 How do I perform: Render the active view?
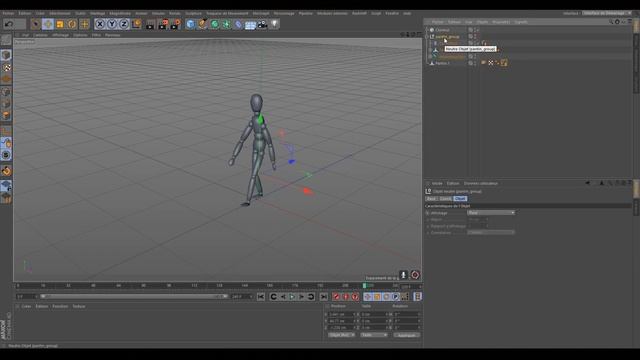pyautogui.click(x=150, y=24)
